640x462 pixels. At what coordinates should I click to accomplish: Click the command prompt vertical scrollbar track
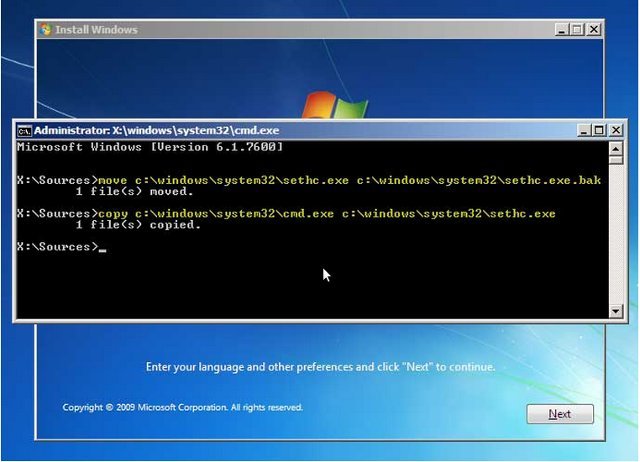click(x=616, y=230)
